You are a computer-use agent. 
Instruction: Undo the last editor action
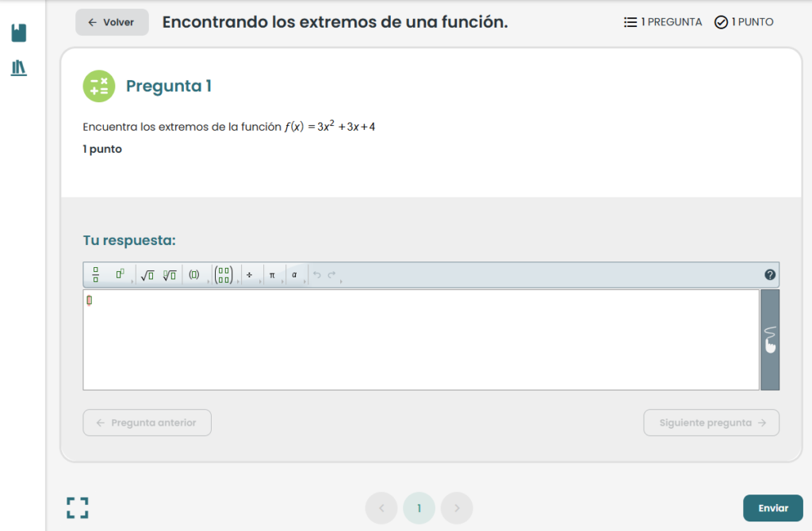[x=317, y=275]
